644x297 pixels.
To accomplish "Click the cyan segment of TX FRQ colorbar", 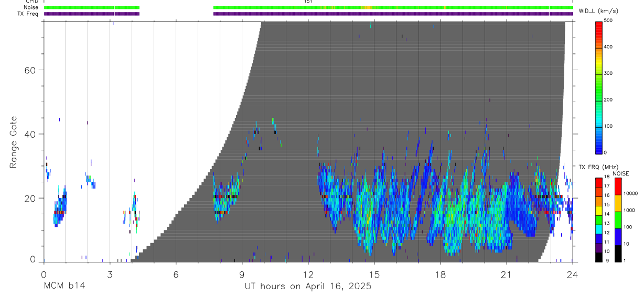I will 599,229.
